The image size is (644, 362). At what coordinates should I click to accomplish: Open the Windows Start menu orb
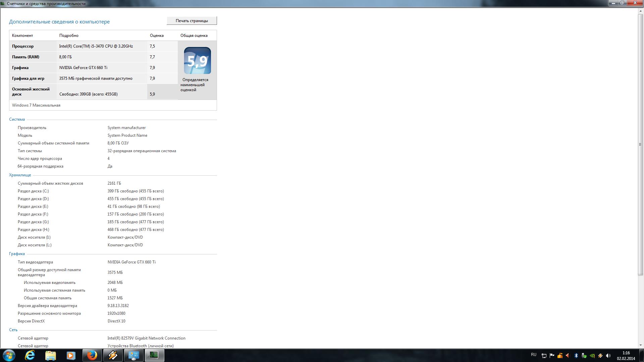click(x=9, y=355)
